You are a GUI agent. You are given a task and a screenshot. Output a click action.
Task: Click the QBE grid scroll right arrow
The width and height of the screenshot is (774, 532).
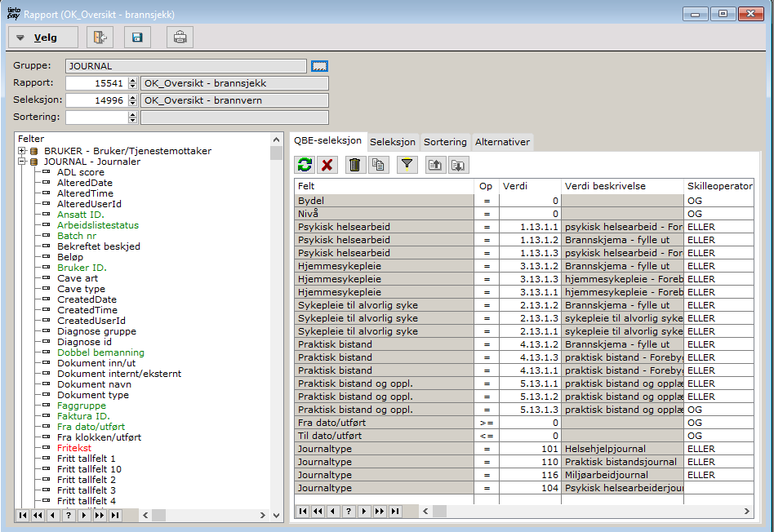pos(747,512)
